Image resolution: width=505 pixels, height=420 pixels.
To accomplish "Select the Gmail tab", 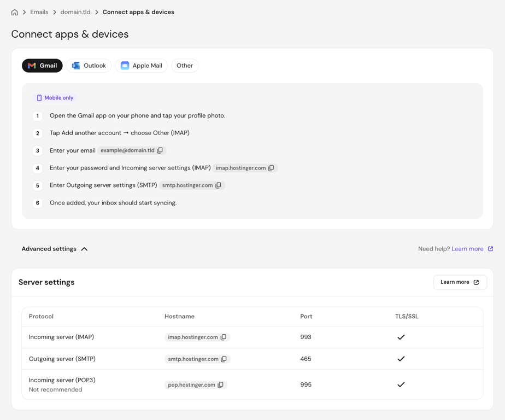I will pyautogui.click(x=42, y=66).
